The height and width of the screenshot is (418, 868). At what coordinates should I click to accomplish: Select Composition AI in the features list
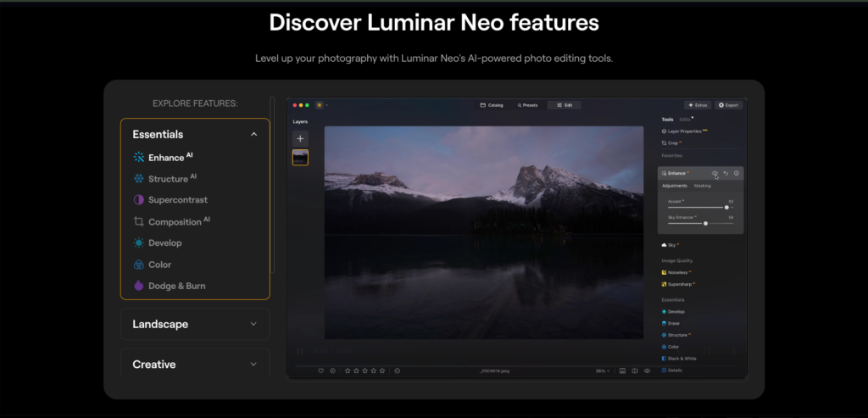[x=179, y=221]
